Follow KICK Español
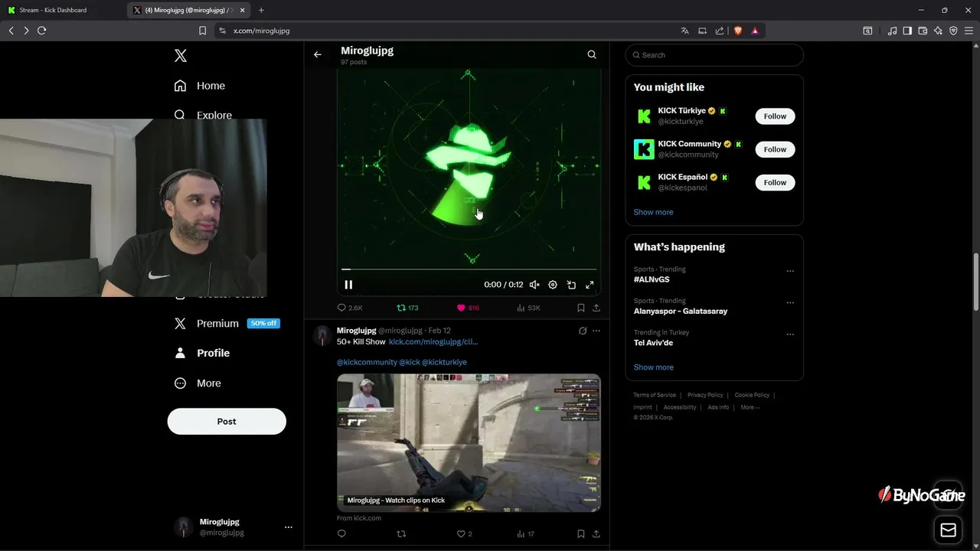Screen dimensions: 980x551 (x=775, y=182)
